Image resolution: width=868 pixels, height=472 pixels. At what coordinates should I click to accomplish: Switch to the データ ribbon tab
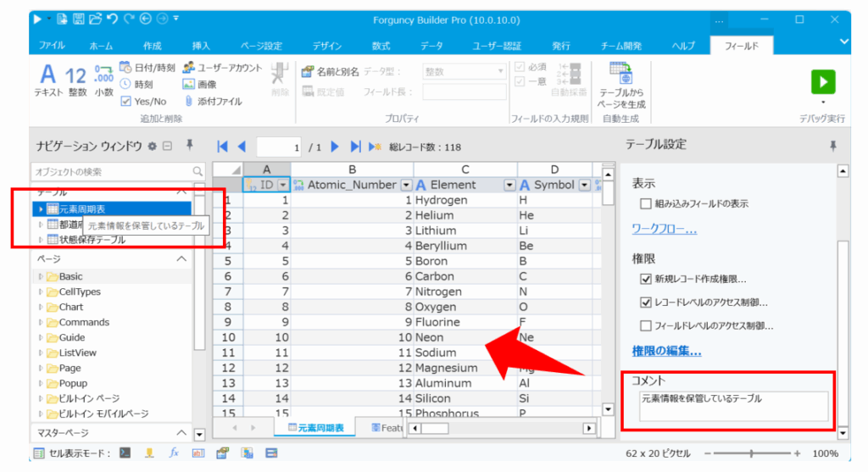click(431, 46)
